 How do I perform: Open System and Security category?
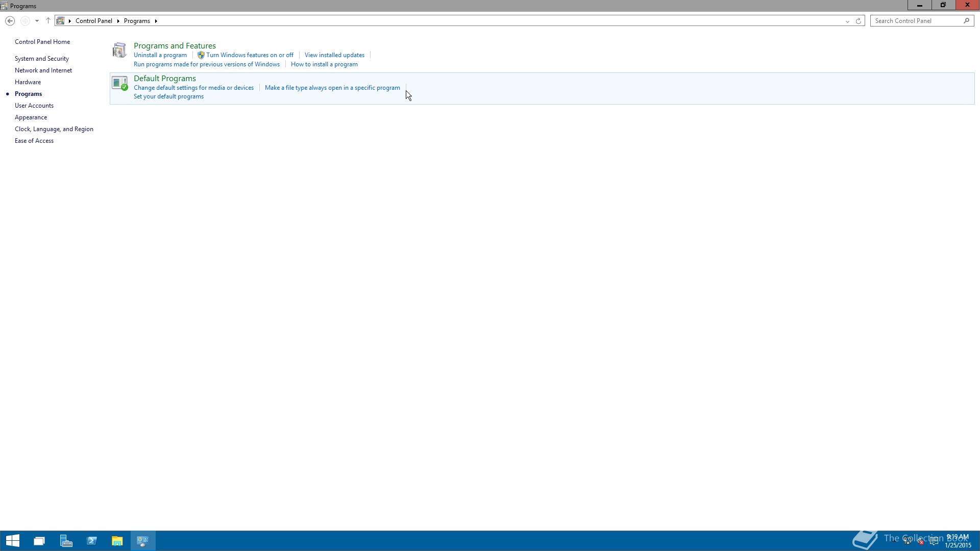42,59
